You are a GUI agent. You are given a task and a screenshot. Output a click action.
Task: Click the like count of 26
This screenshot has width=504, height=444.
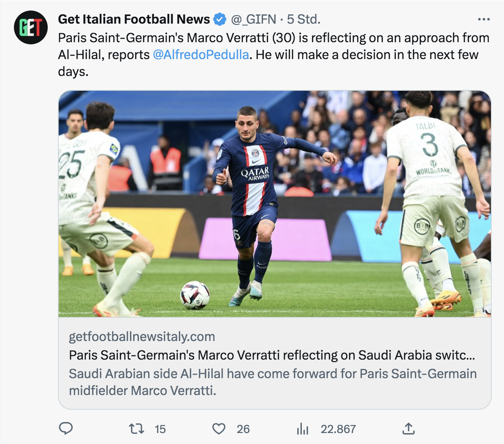243,429
